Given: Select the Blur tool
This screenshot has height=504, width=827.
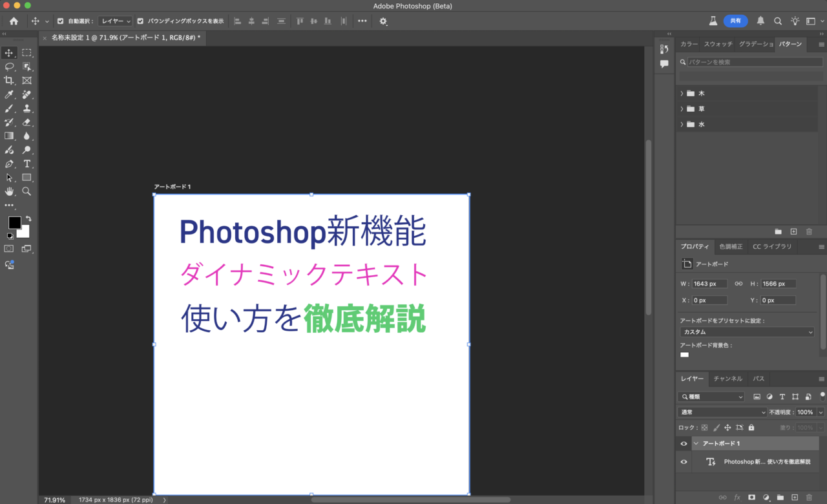Looking at the screenshot, I should coord(26,136).
